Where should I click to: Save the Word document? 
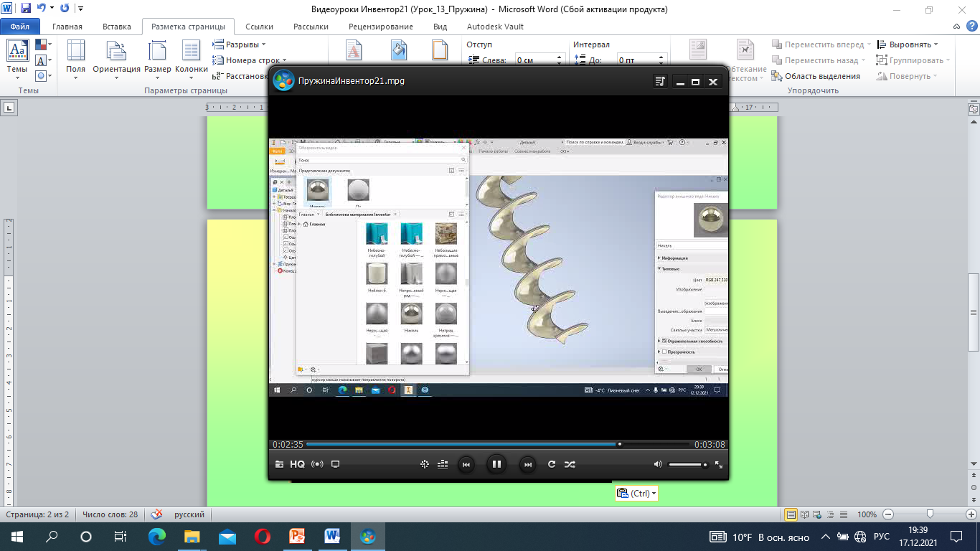point(26,9)
